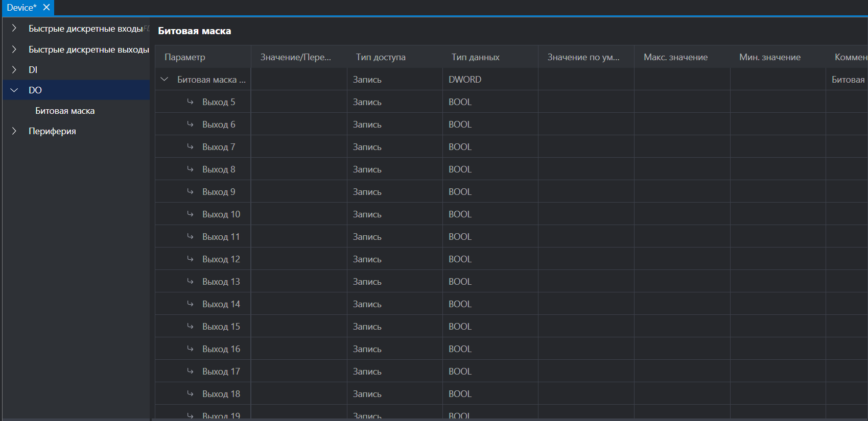This screenshot has height=421, width=868.
Task: Select the Выход 18 parameter row
Action: coord(511,393)
